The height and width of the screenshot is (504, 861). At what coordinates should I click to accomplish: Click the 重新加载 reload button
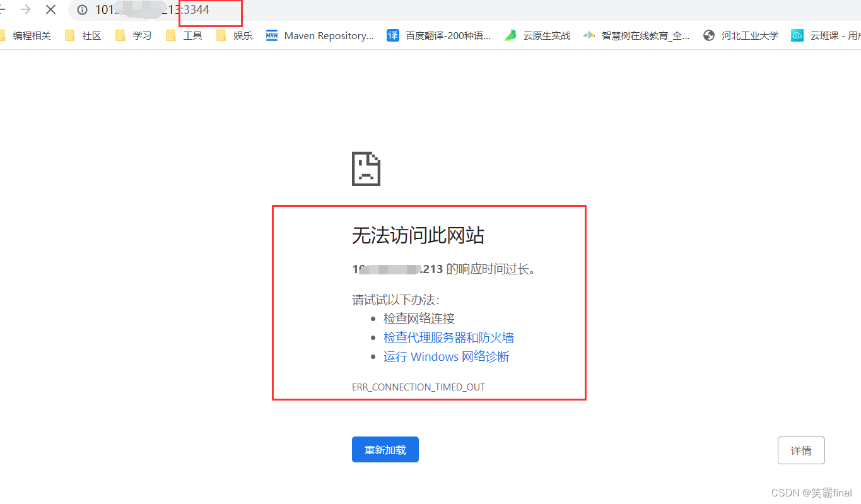coord(385,450)
